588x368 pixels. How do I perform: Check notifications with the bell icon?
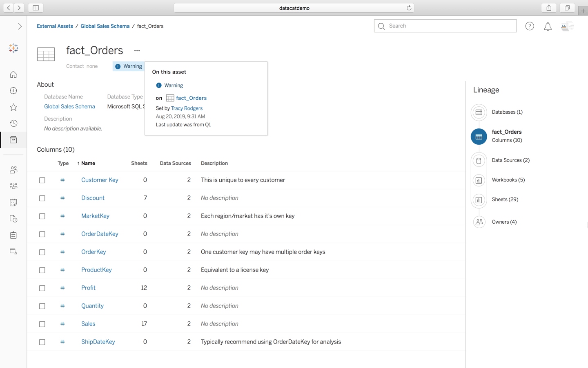pos(548,26)
